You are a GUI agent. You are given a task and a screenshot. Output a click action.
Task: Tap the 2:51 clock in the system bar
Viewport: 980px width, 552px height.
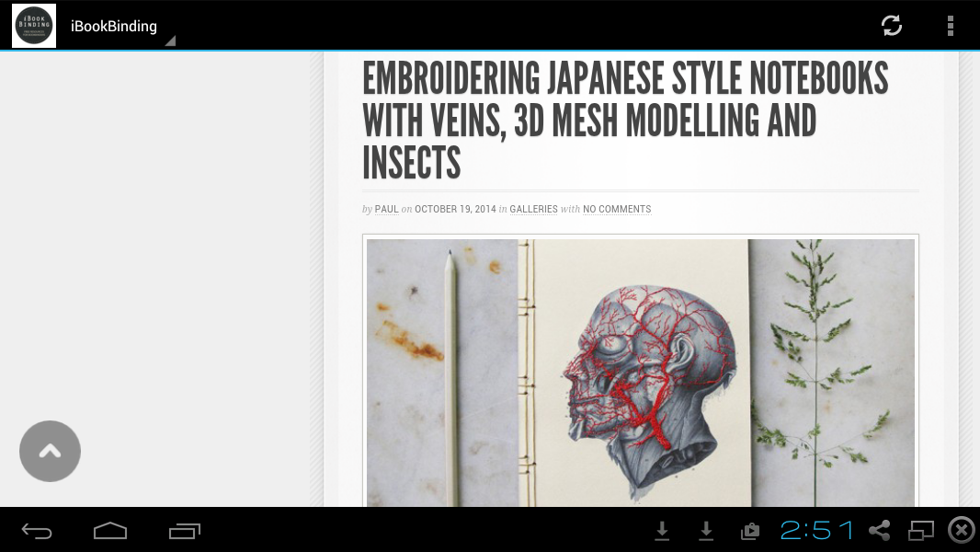[817, 531]
